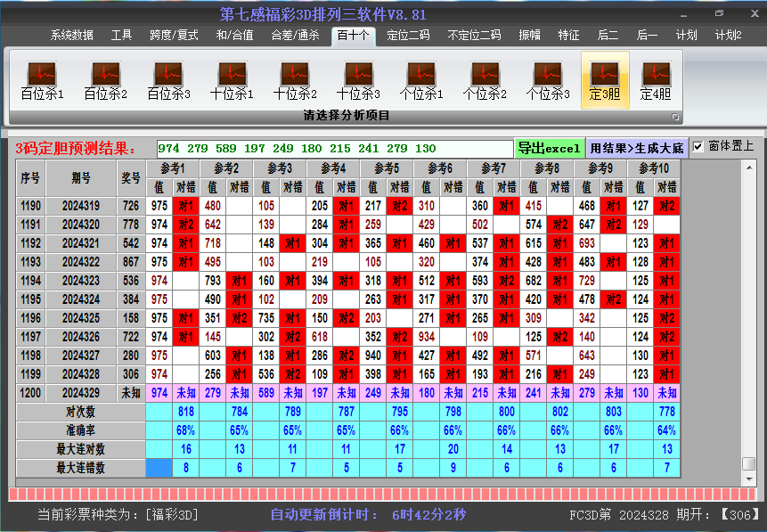Select the 十位杀2 analysis icon
Screen dimensions: 767x532
[295, 81]
